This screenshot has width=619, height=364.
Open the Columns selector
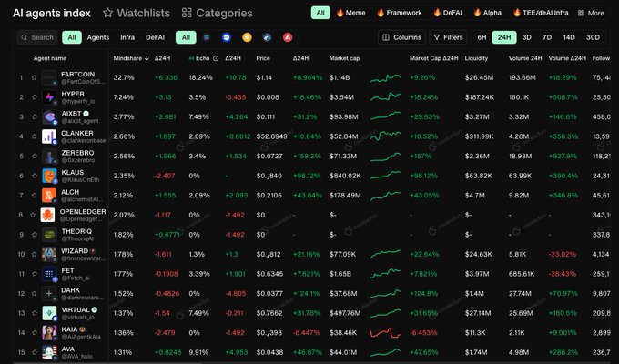(401, 37)
